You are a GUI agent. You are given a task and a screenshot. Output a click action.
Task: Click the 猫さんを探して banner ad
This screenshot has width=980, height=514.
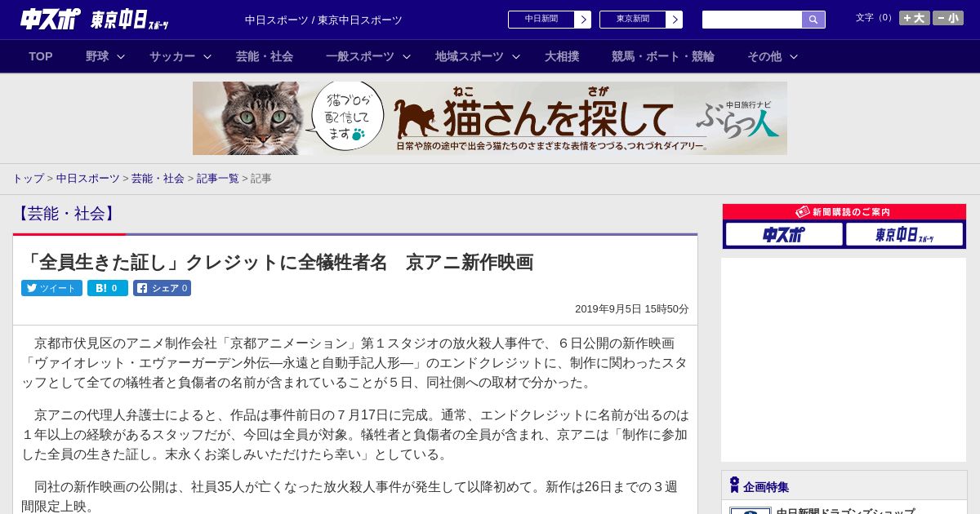(490, 118)
